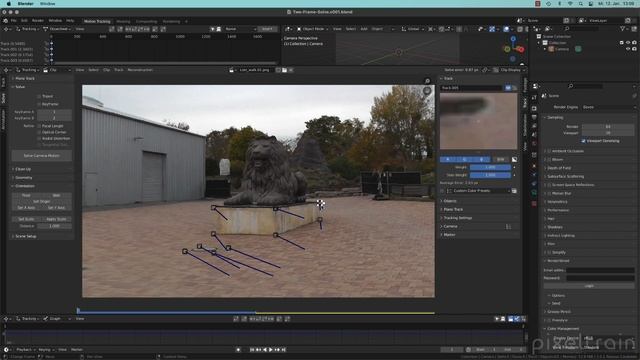Open the Clip Display popover
Image resolution: width=640 pixels, height=360 pixels.
509,70
